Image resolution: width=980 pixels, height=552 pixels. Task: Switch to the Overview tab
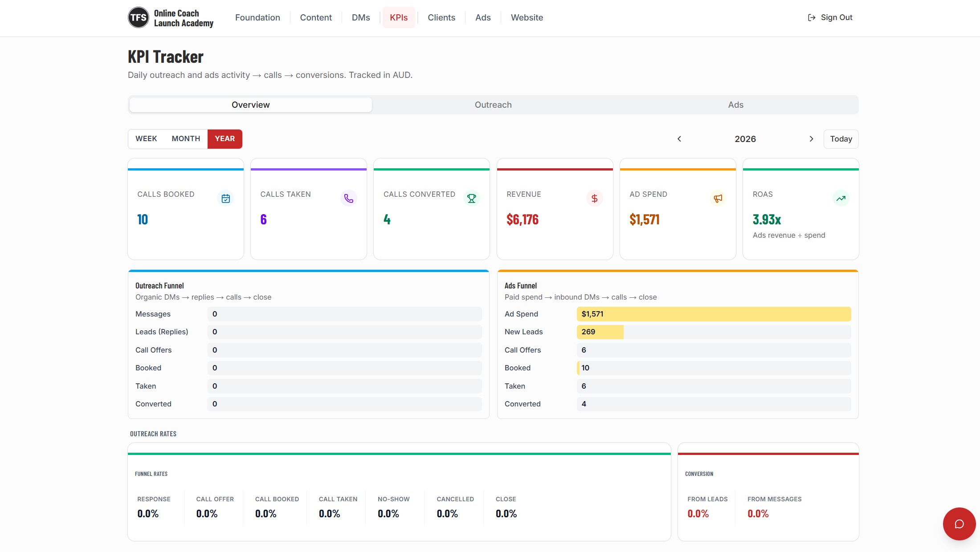click(251, 105)
